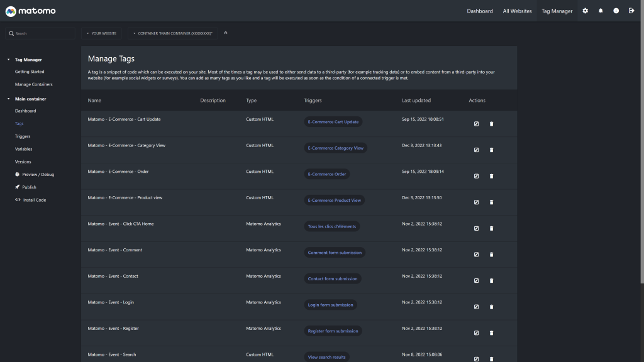Click Publish in the sidebar
This screenshot has height=362, width=644.
pos(25,187)
